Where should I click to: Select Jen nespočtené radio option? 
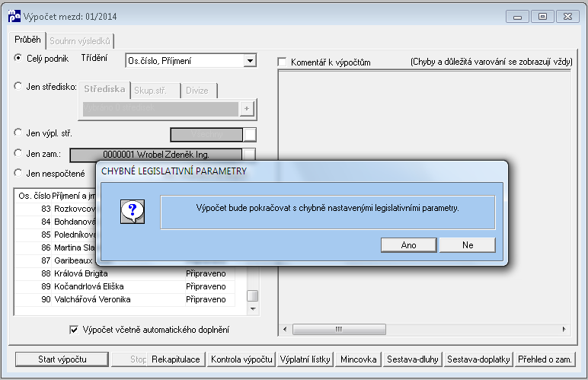pyautogui.click(x=18, y=173)
